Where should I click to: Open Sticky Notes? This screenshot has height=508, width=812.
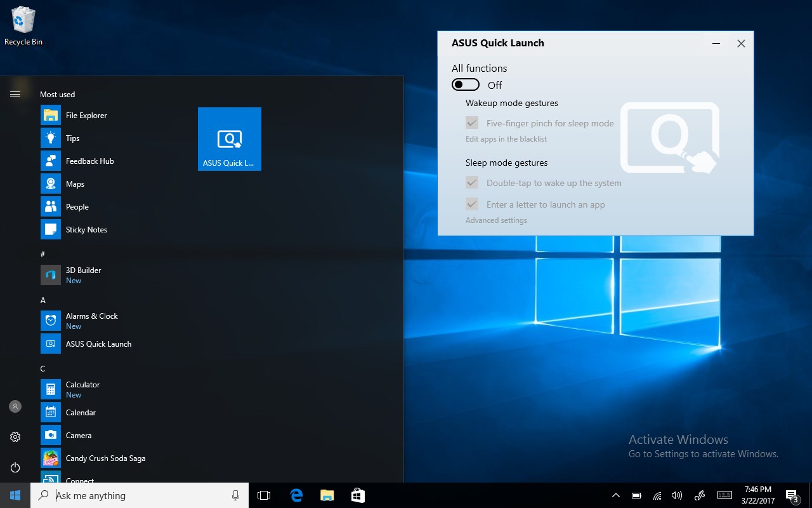tap(87, 229)
